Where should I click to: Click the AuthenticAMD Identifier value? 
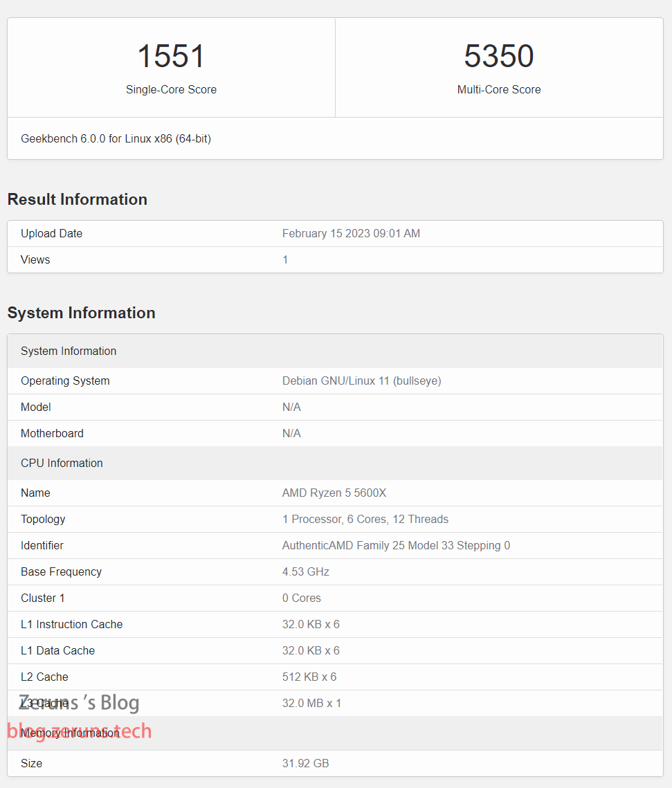(x=396, y=546)
